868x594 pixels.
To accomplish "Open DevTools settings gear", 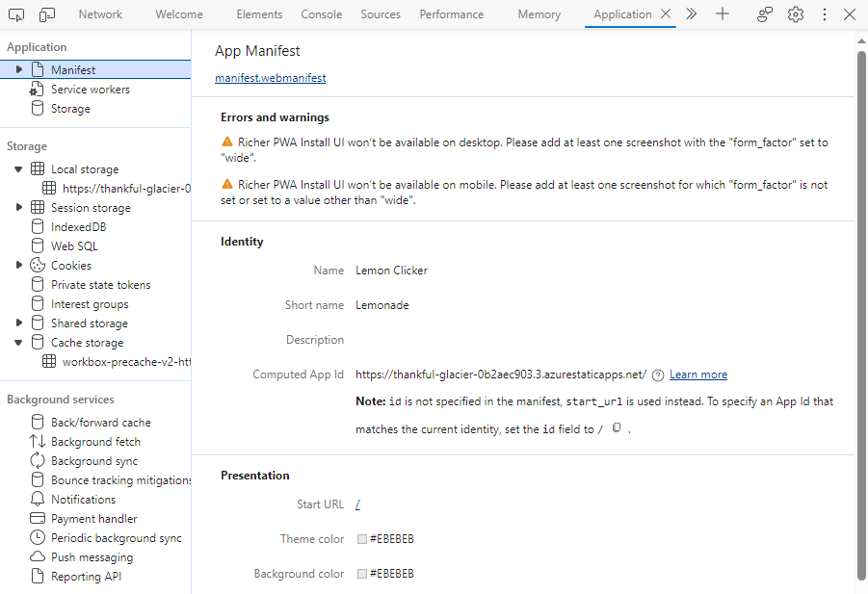I will point(796,14).
